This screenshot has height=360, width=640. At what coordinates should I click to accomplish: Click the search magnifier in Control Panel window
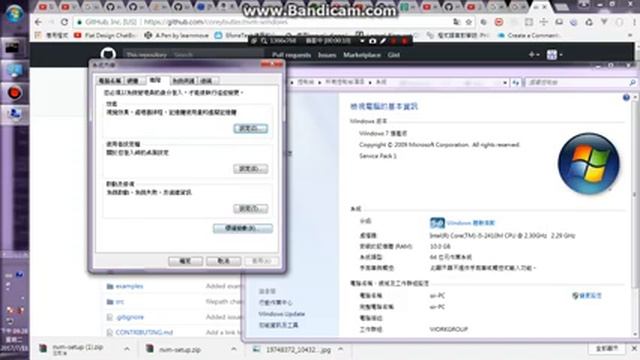tap(632, 82)
